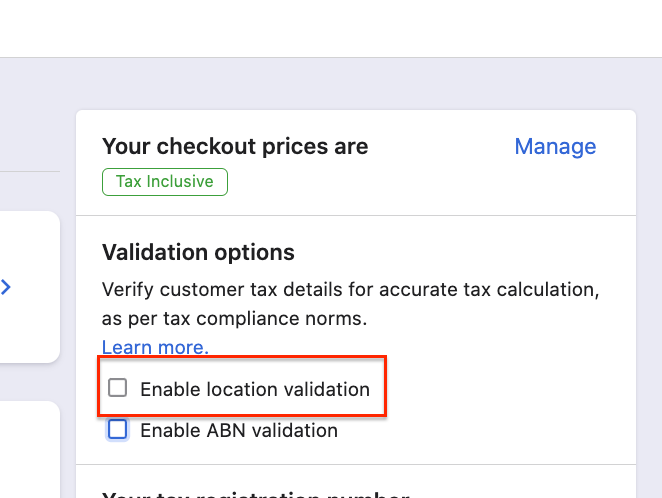Click the "Your checkout prices are" heading
Image resolution: width=662 pixels, height=498 pixels.
[x=235, y=147]
